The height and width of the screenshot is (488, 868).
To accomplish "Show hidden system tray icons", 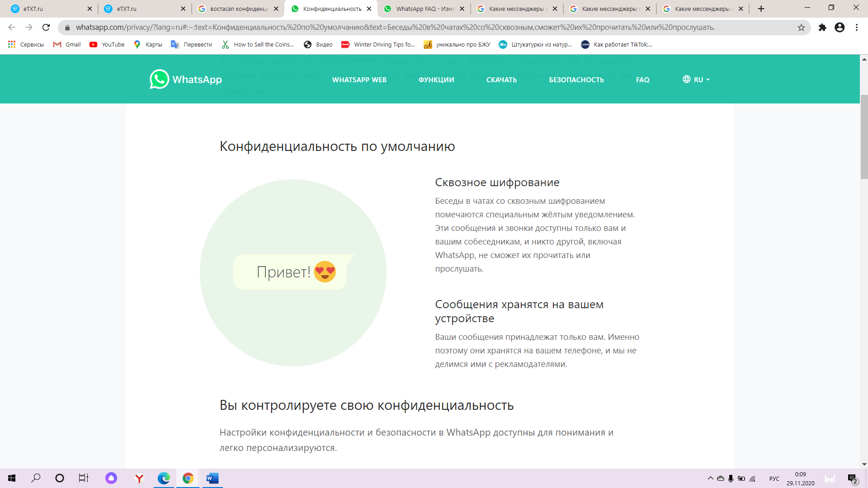I will coord(710,478).
